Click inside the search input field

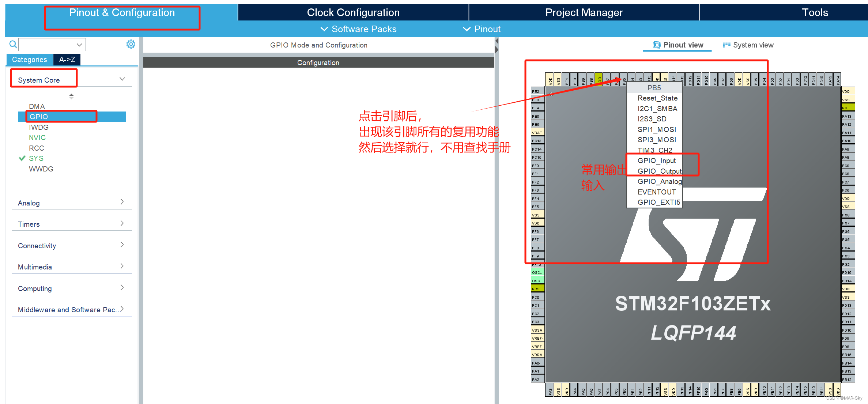[x=47, y=45]
